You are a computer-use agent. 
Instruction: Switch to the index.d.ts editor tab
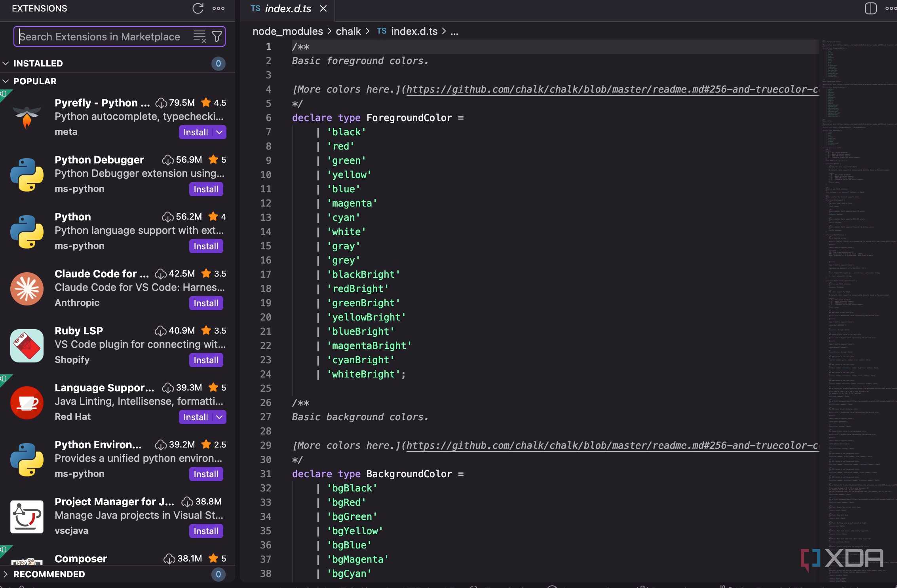(288, 9)
